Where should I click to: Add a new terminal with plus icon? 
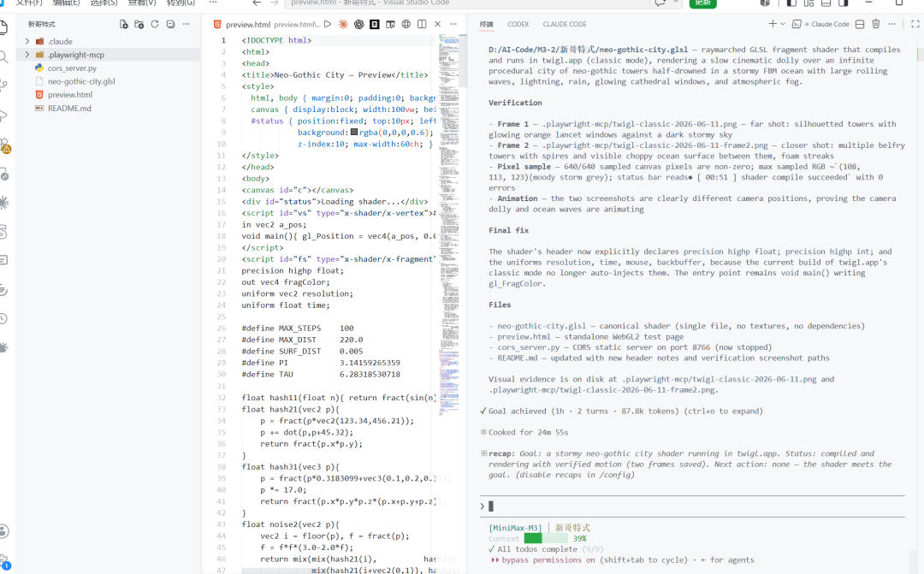[x=773, y=24]
